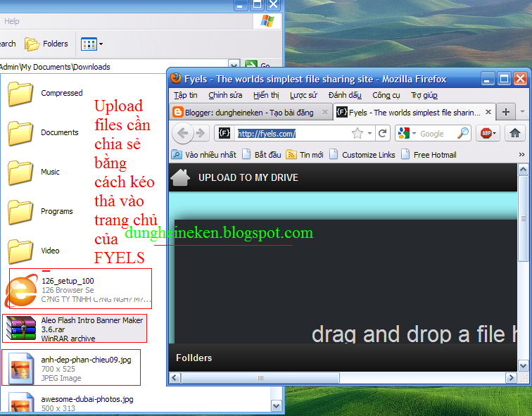Open the Help menu in Explorer
This screenshot has height=416, width=532.
11,21
